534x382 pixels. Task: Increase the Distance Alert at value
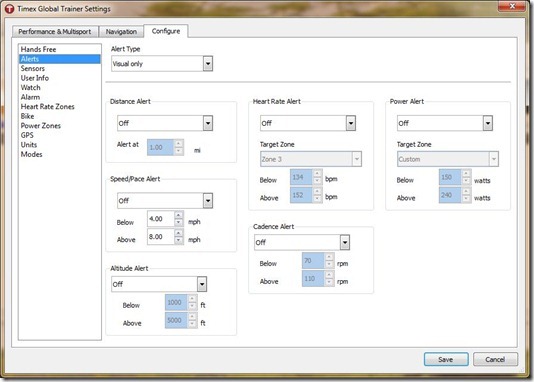(178, 143)
